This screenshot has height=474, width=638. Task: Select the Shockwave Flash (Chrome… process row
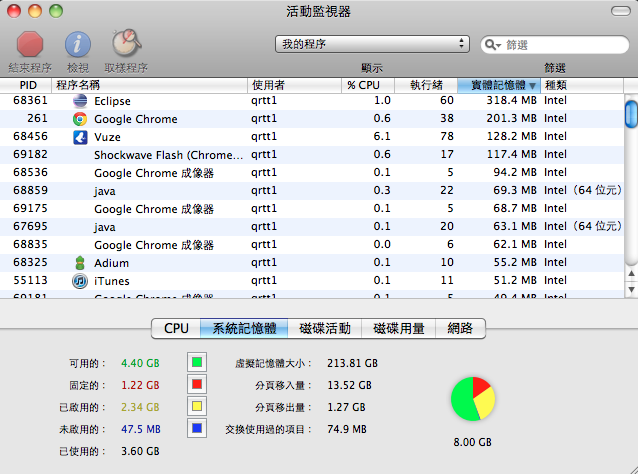pyautogui.click(x=312, y=155)
